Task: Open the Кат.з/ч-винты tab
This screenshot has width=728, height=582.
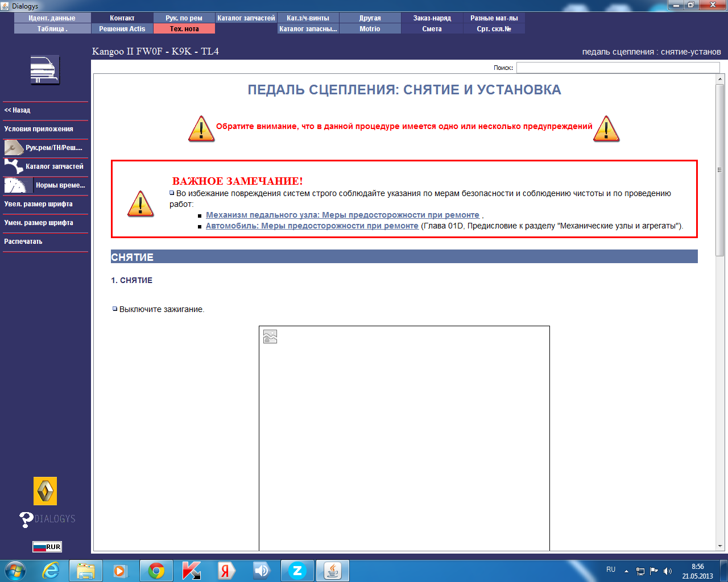Action: (308, 18)
